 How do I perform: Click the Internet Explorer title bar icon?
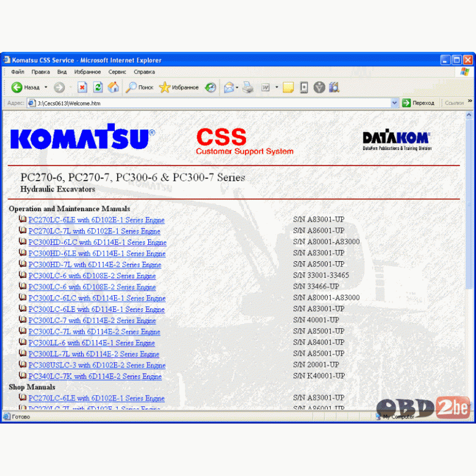click(7, 60)
